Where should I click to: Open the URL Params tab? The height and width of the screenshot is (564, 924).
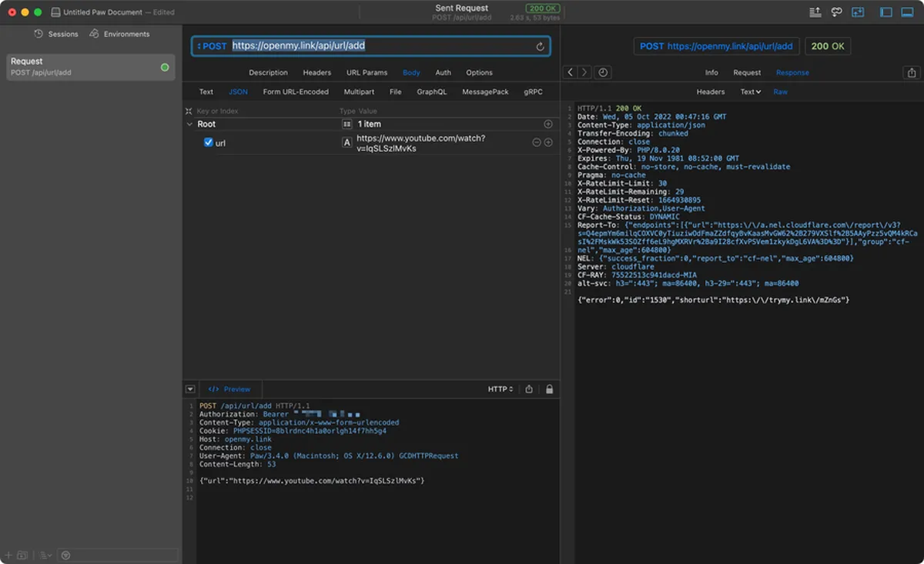coord(367,72)
